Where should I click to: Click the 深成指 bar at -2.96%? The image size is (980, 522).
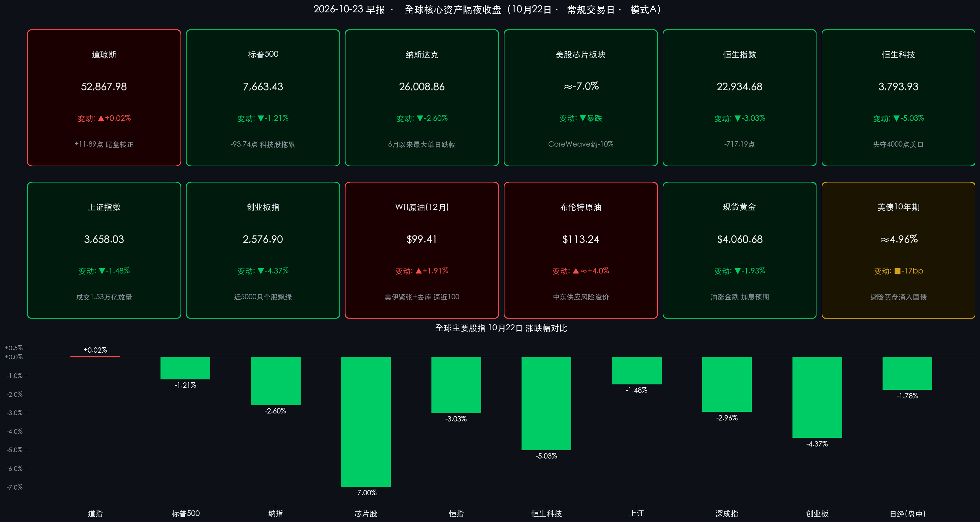[727, 384]
